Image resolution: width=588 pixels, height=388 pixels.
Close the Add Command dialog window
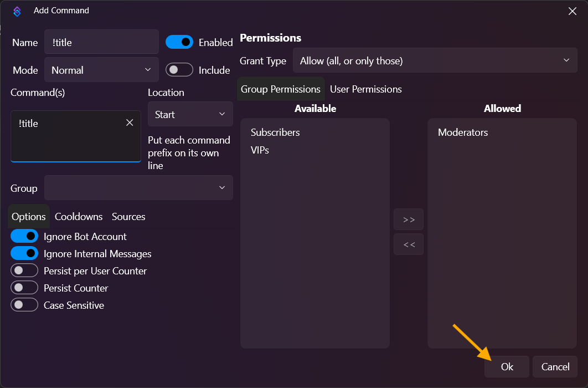click(572, 11)
